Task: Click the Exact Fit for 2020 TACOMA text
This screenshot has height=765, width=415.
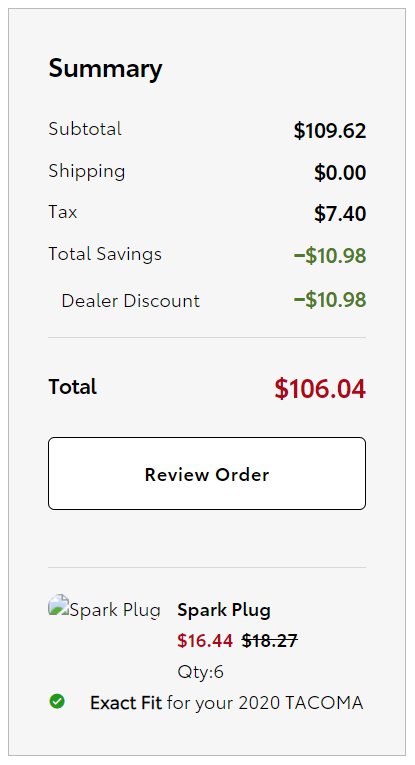Action: click(226, 703)
